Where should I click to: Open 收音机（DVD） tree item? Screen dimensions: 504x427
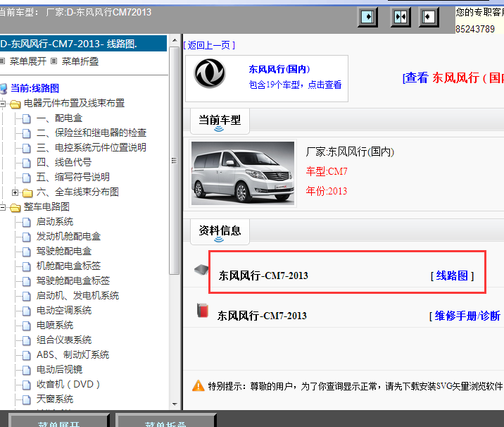point(68,384)
